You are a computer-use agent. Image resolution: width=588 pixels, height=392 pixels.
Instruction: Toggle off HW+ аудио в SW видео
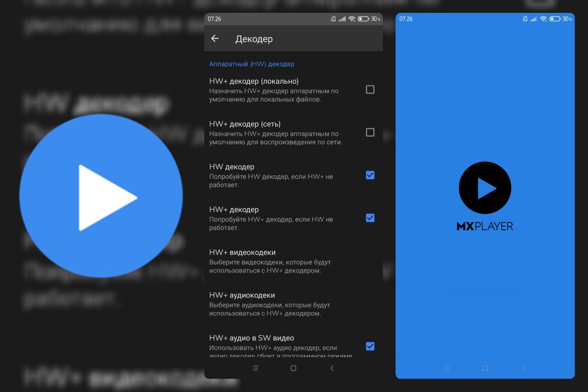point(370,347)
